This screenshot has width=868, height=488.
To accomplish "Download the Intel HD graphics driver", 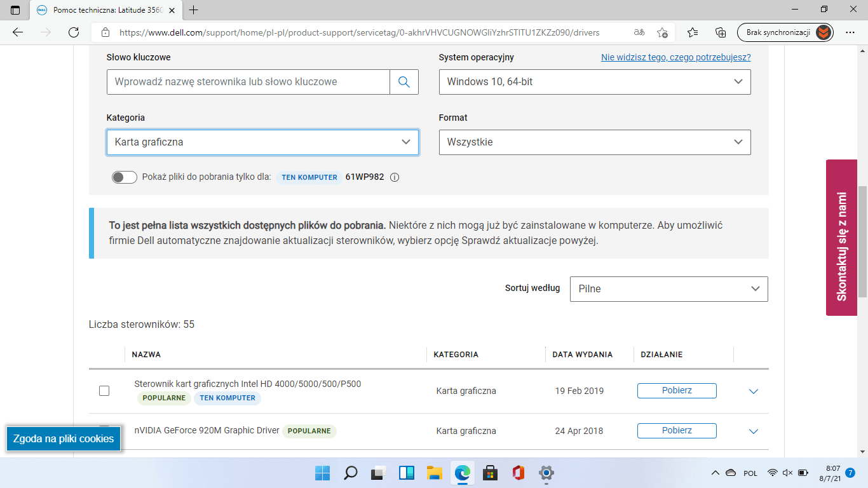I will pos(677,391).
